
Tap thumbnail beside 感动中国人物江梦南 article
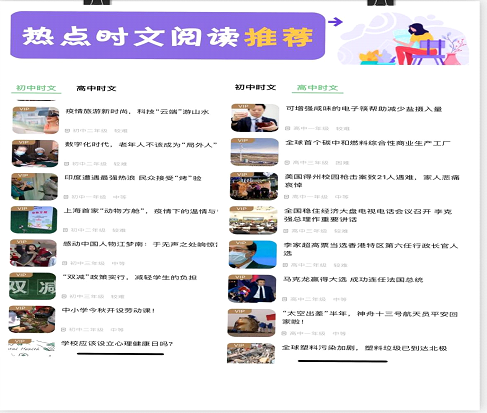(33, 253)
